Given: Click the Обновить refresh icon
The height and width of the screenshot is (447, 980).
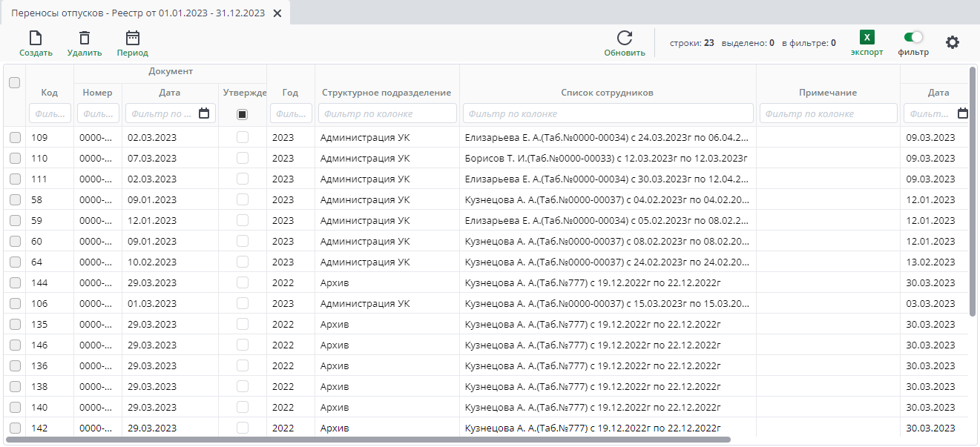Looking at the screenshot, I should [625, 39].
